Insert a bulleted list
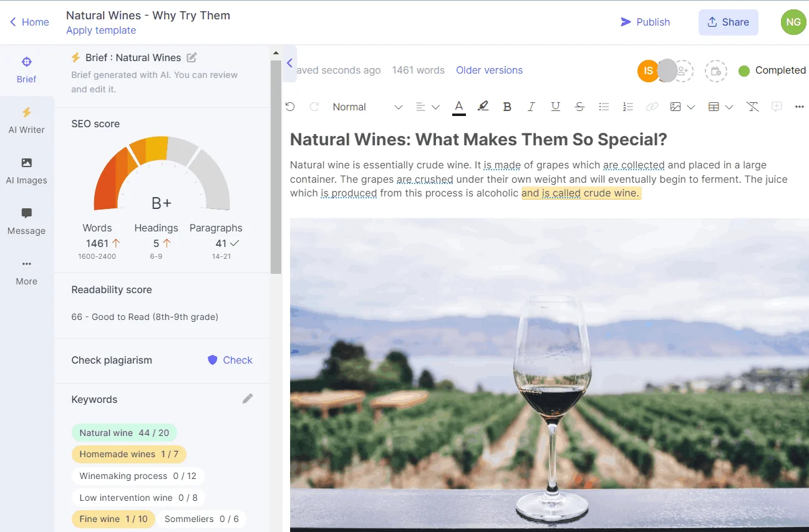The height and width of the screenshot is (532, 809). [603, 107]
